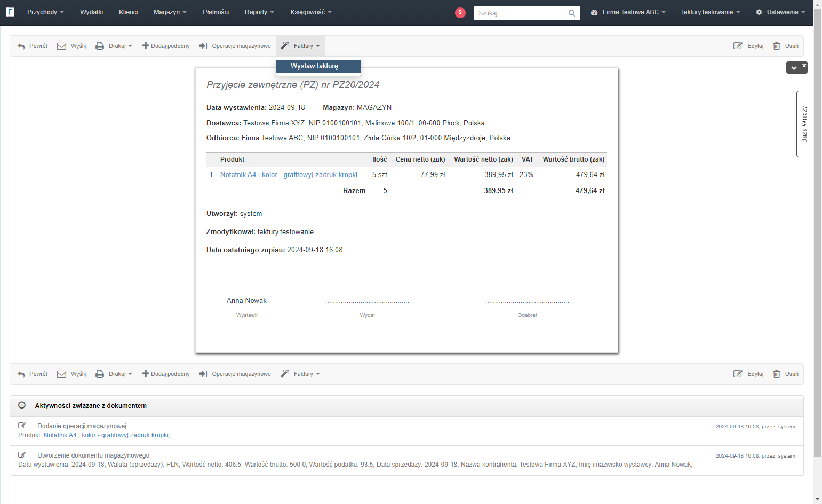Click the top Dodaj podobny button

(x=166, y=46)
